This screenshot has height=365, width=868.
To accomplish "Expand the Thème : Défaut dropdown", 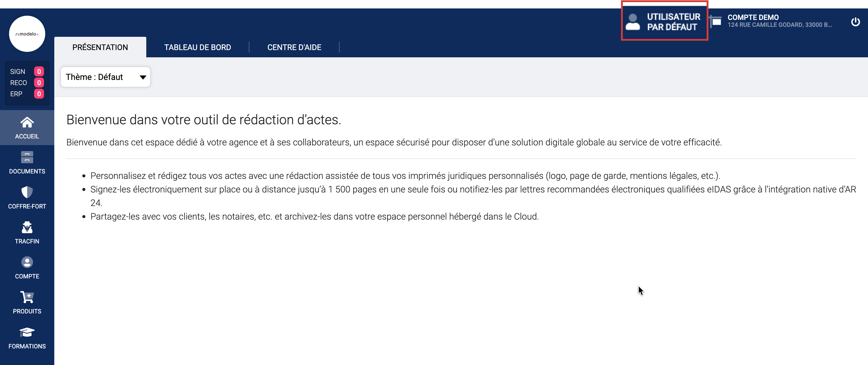I will [105, 77].
